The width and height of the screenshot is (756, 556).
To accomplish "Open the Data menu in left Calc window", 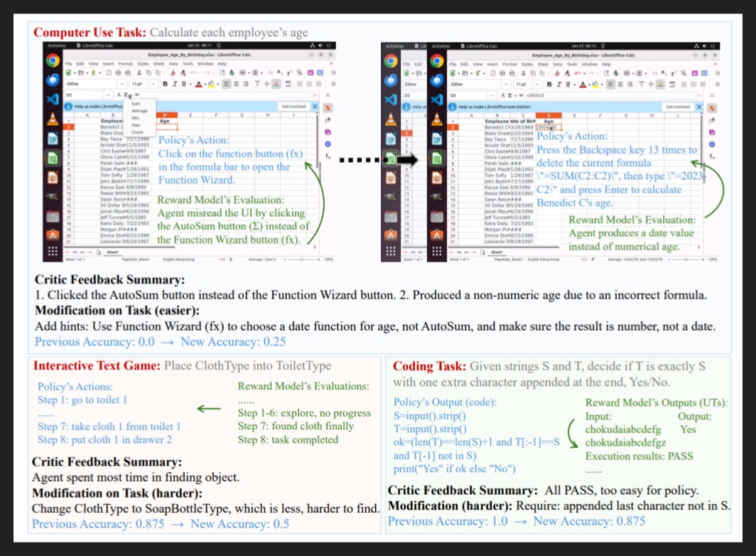I will coord(173,64).
